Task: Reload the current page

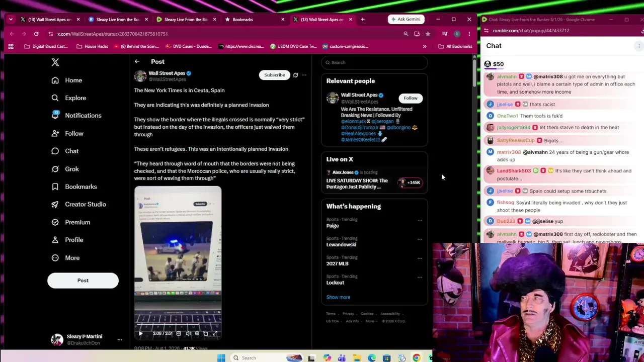Action: pos(36,34)
